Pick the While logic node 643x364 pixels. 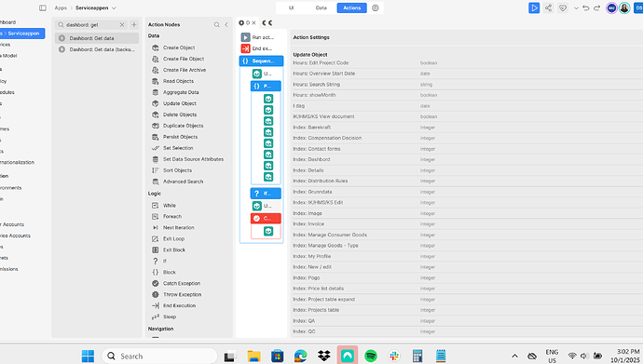click(x=170, y=205)
